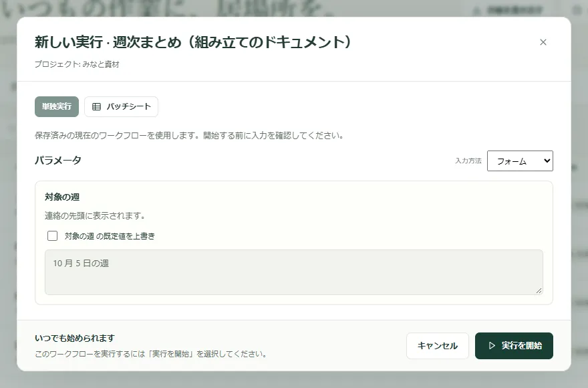Click the パラメータ heading

click(58, 161)
